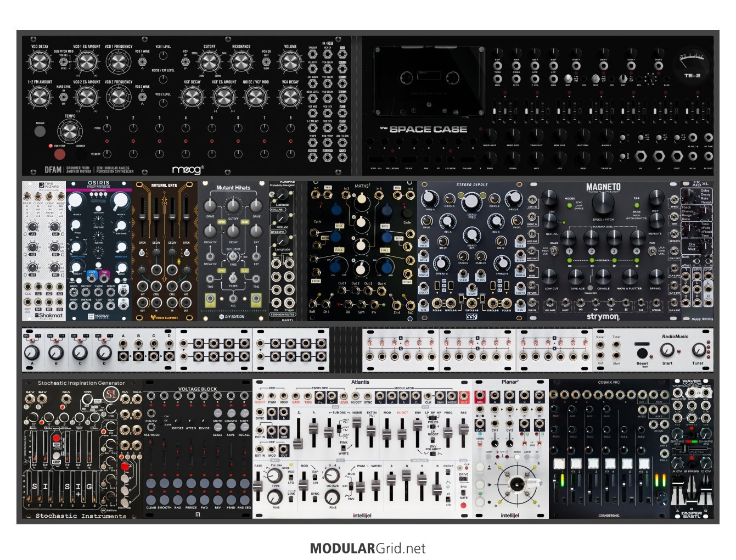Toggle the DFAM VCO 1 Wave switch
The height and width of the screenshot is (560, 736).
pyautogui.click(x=142, y=62)
